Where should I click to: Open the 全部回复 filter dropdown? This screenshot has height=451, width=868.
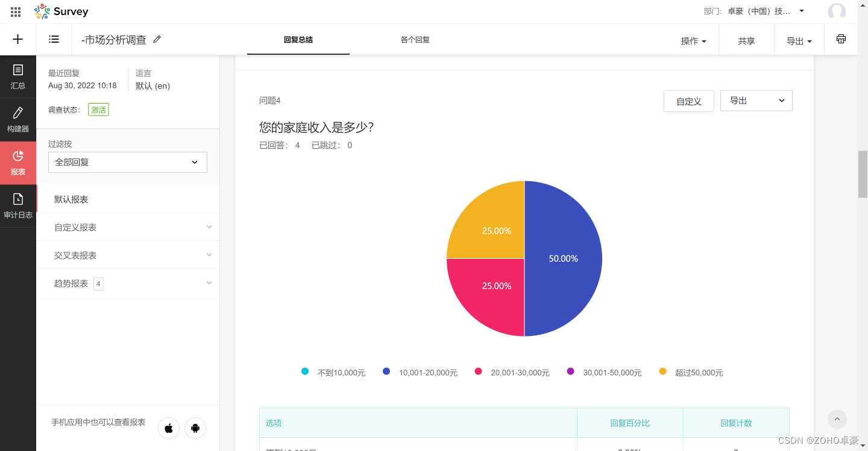[128, 162]
